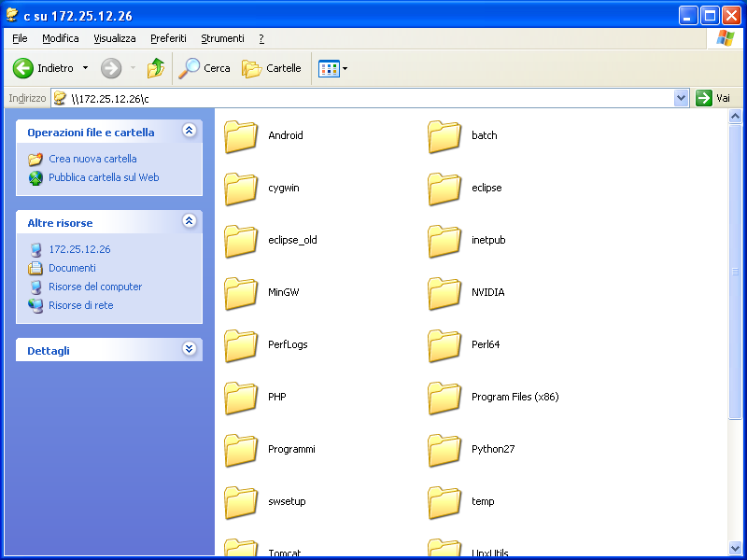Screen dimensions: 747x560
Task: Open the Preferiti menu
Action: (169, 38)
